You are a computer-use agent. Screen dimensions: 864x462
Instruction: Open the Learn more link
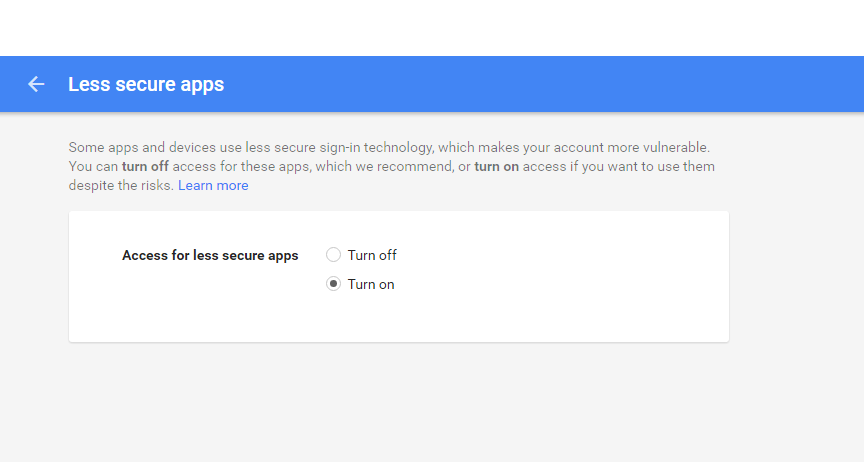(x=213, y=185)
